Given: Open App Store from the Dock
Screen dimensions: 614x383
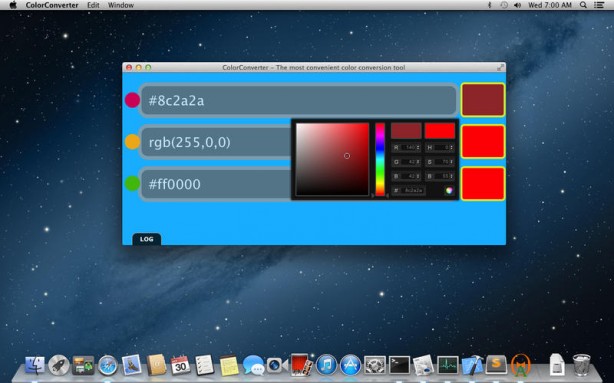Looking at the screenshot, I should (x=350, y=365).
